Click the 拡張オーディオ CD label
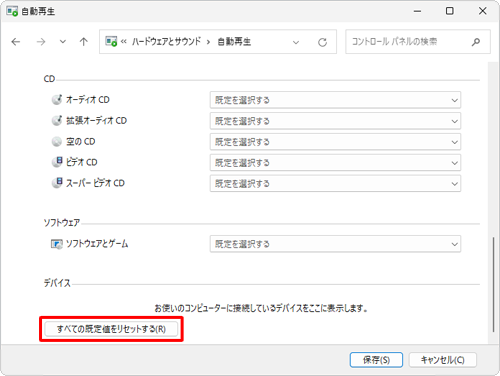The width and height of the screenshot is (500, 376). [96, 120]
